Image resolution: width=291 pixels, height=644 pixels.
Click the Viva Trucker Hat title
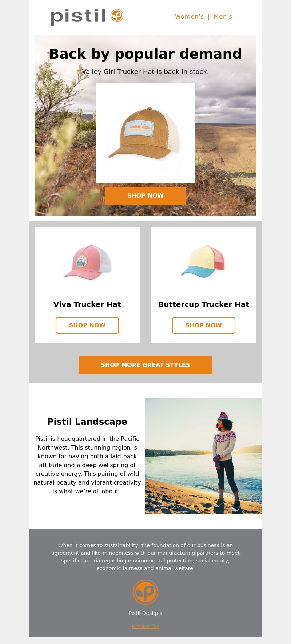tap(87, 304)
